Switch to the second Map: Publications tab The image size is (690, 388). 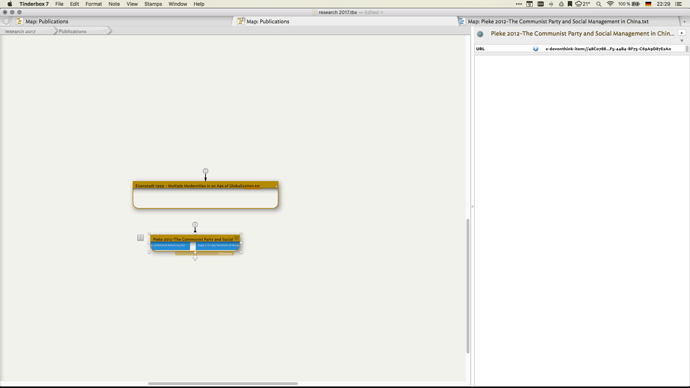point(268,21)
